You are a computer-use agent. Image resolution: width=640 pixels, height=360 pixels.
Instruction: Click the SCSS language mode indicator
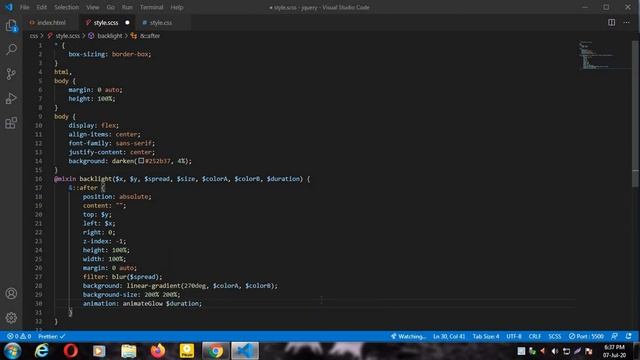[555, 336]
